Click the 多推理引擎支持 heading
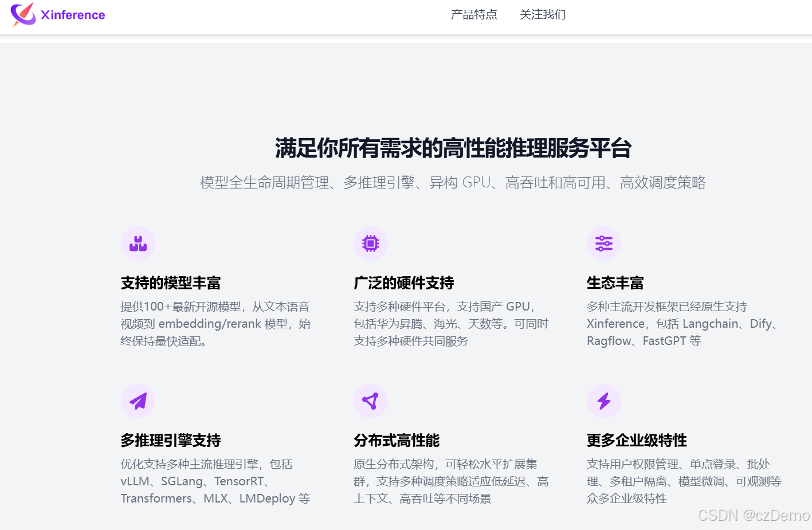812x530 pixels. pos(171,441)
